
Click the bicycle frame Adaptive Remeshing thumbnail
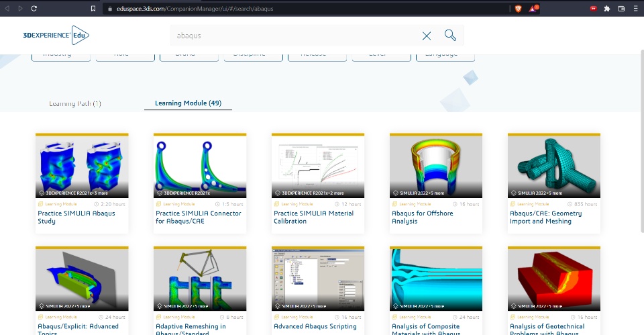pos(200,279)
